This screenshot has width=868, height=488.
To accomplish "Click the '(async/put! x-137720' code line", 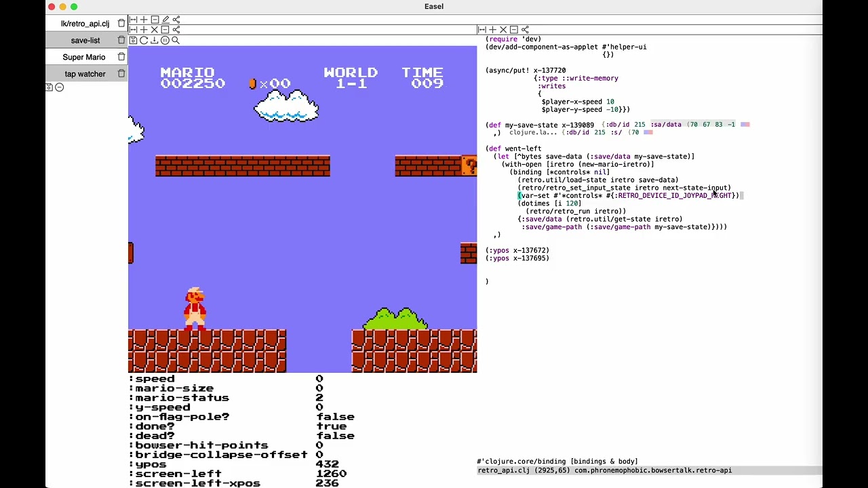I will point(526,70).
